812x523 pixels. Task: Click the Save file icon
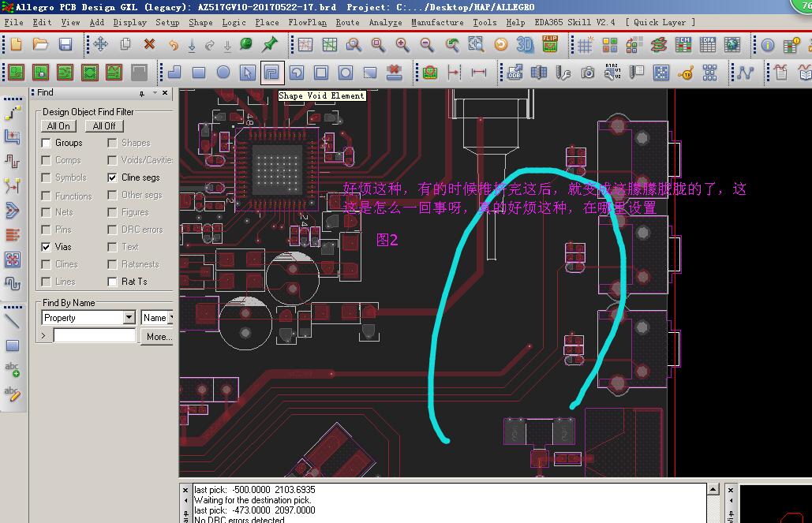point(65,45)
